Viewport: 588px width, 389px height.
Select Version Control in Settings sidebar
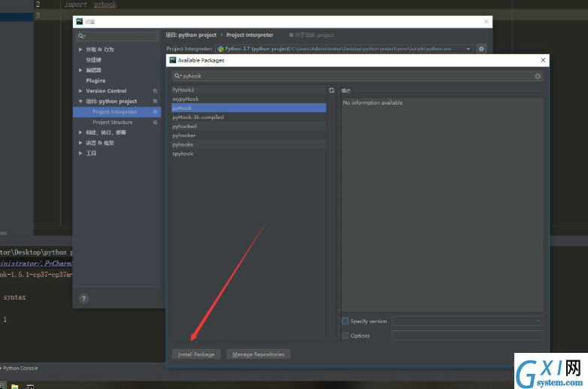pyautogui.click(x=106, y=91)
